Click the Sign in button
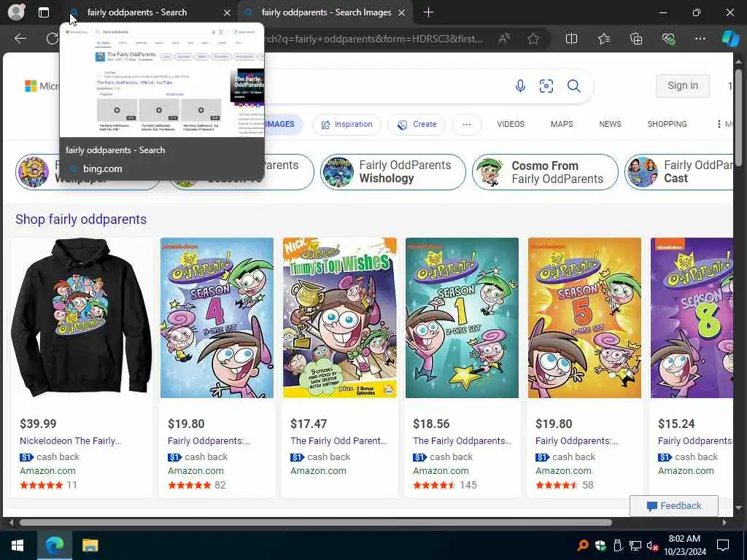The height and width of the screenshot is (560, 747). tap(683, 86)
